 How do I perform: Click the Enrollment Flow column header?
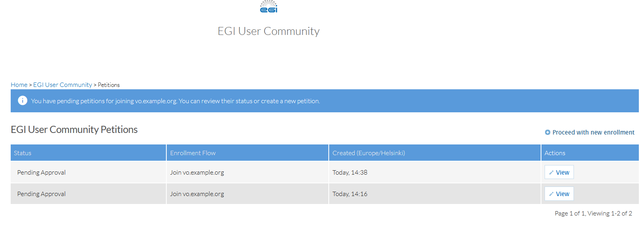(193, 153)
